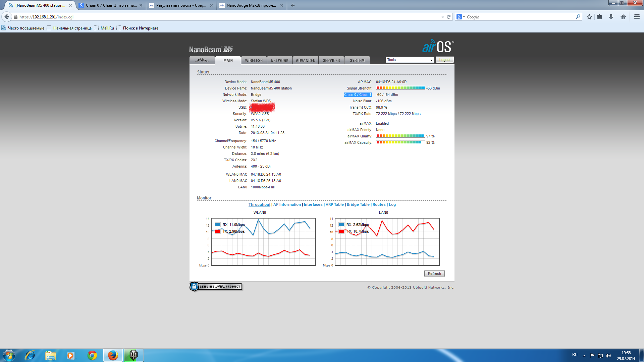Click the site security padlock icon
Viewport: 644px width, 362px height.
(x=15, y=17)
